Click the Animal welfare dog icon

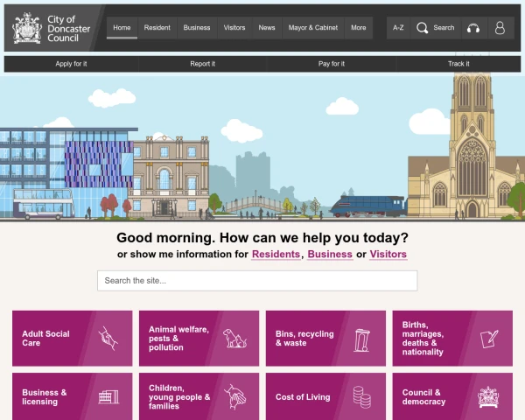click(234, 338)
